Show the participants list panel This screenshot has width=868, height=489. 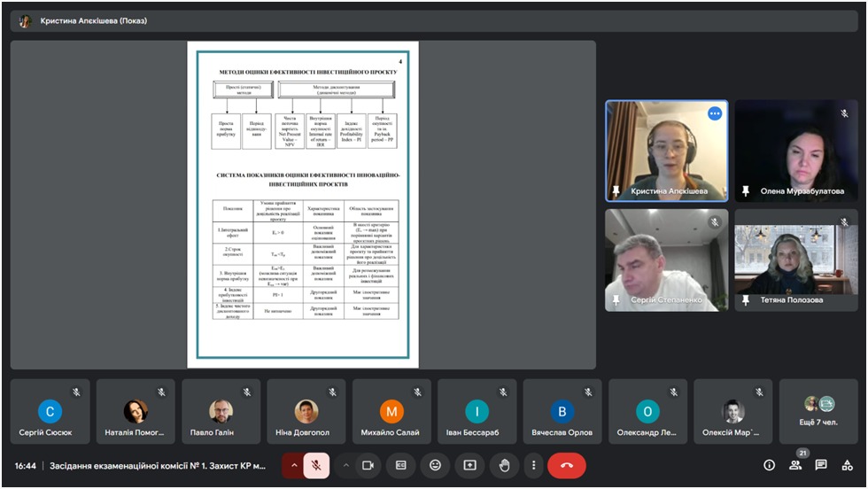click(x=795, y=465)
